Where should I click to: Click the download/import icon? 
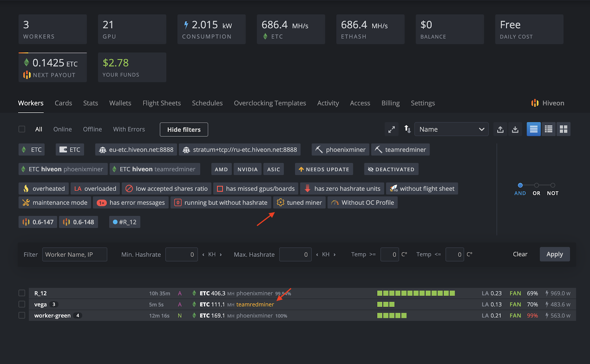515,129
